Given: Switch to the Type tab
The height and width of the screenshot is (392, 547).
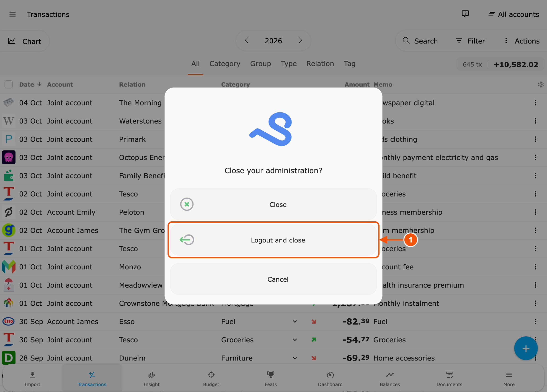Looking at the screenshot, I should 289,64.
